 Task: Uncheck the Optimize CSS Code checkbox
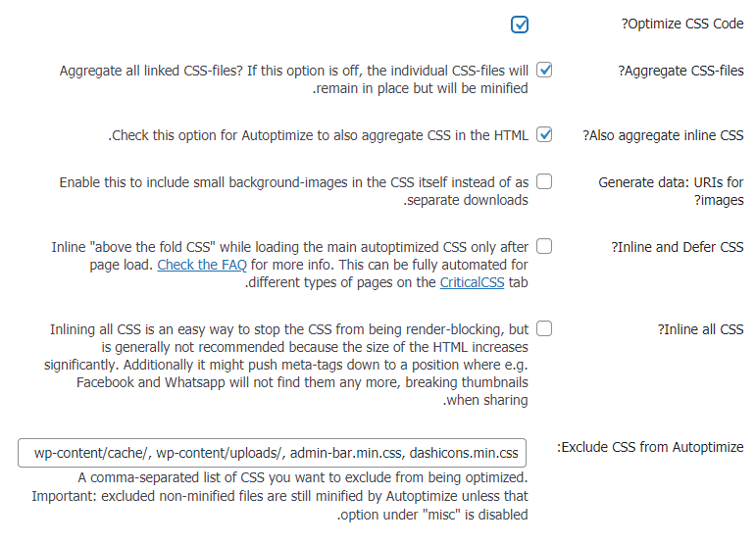(520, 25)
